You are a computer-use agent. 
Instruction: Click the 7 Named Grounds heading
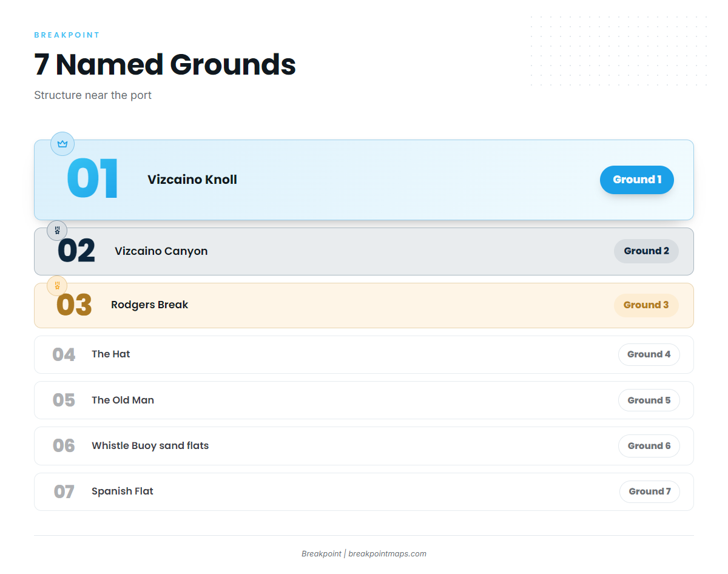(x=165, y=65)
